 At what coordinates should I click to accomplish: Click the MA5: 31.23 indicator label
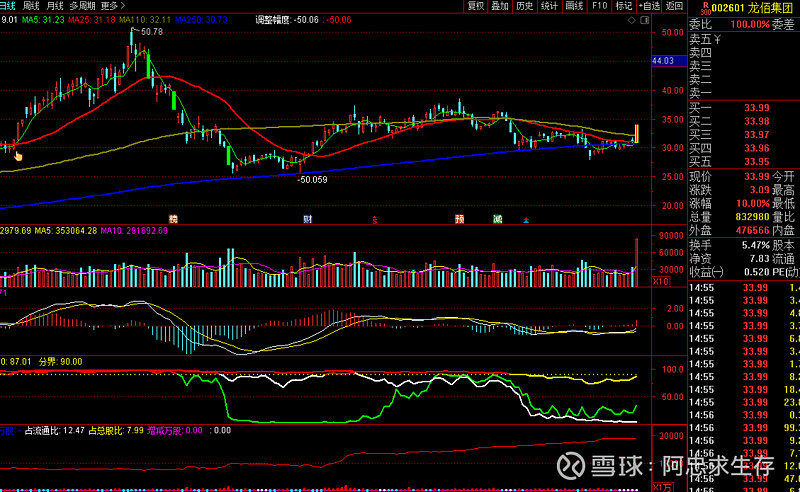(43, 20)
